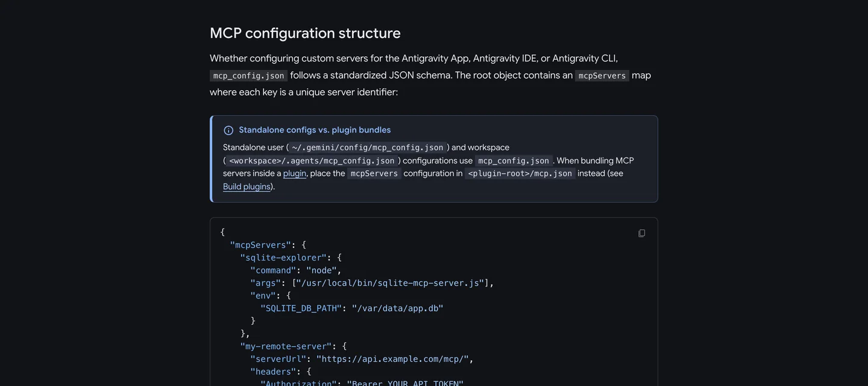Image resolution: width=868 pixels, height=386 pixels.
Task: Click the "command": "node" line
Action: (x=296, y=270)
